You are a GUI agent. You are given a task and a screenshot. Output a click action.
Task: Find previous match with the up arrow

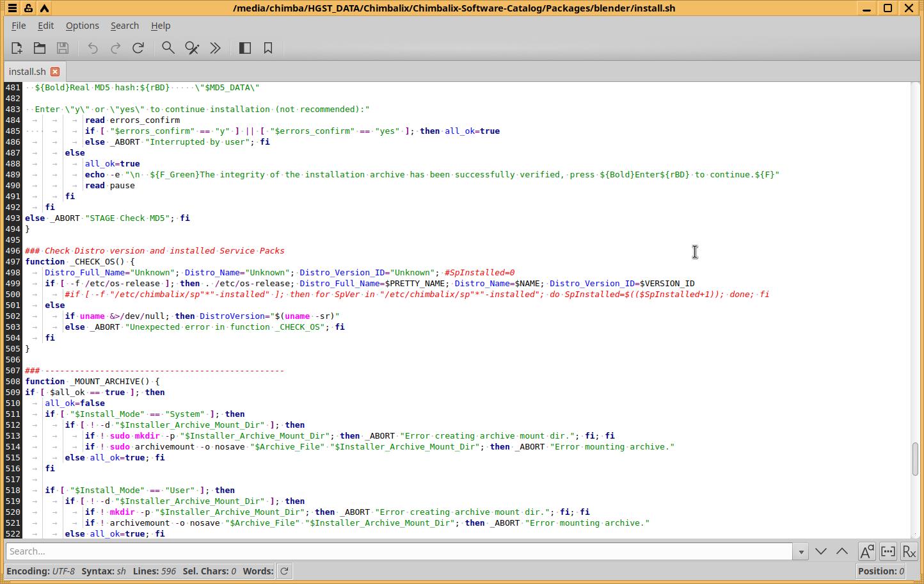tap(842, 551)
